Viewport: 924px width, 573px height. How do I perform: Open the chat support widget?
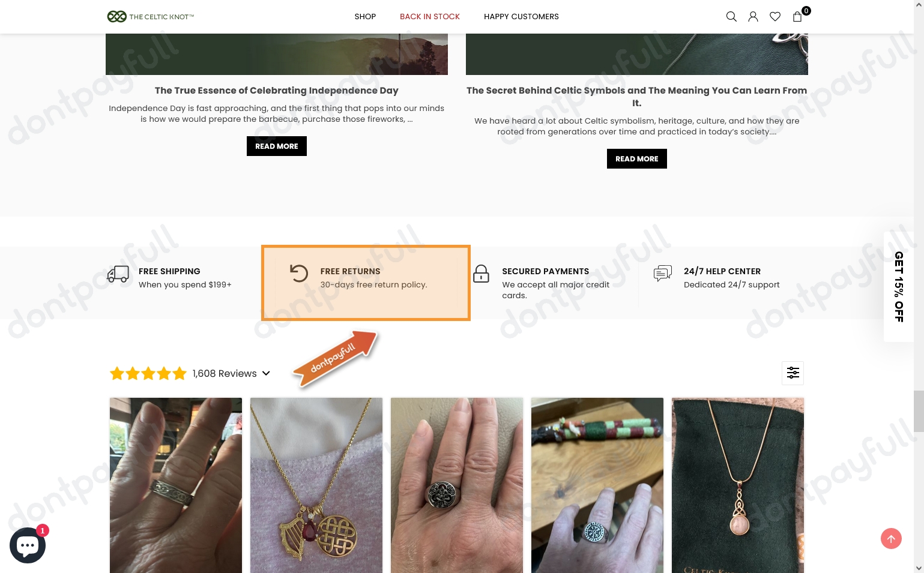click(x=28, y=545)
